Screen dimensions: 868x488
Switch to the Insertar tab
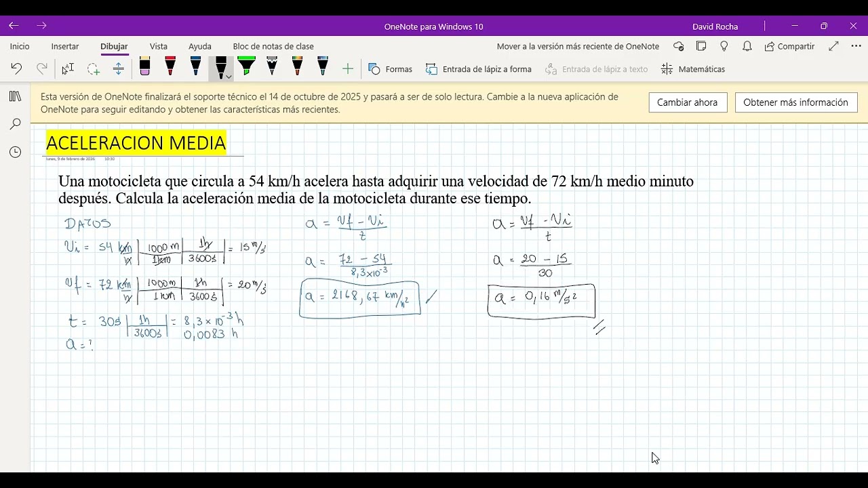click(65, 46)
